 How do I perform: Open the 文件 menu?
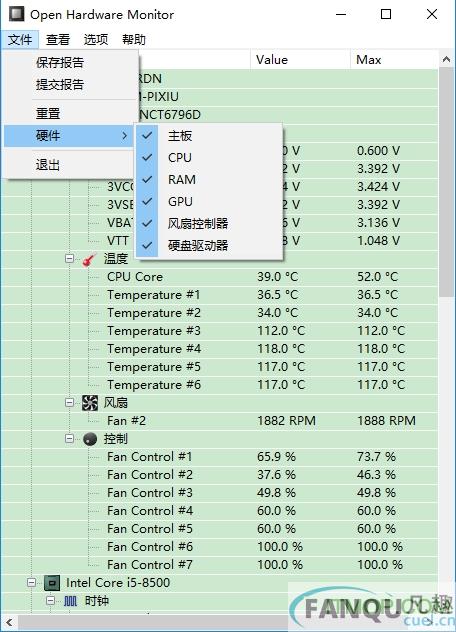tap(20, 40)
